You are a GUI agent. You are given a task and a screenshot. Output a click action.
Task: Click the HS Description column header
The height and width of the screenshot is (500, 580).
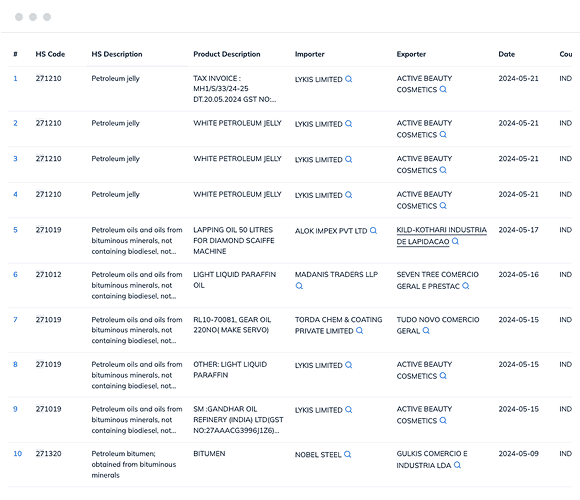click(117, 54)
